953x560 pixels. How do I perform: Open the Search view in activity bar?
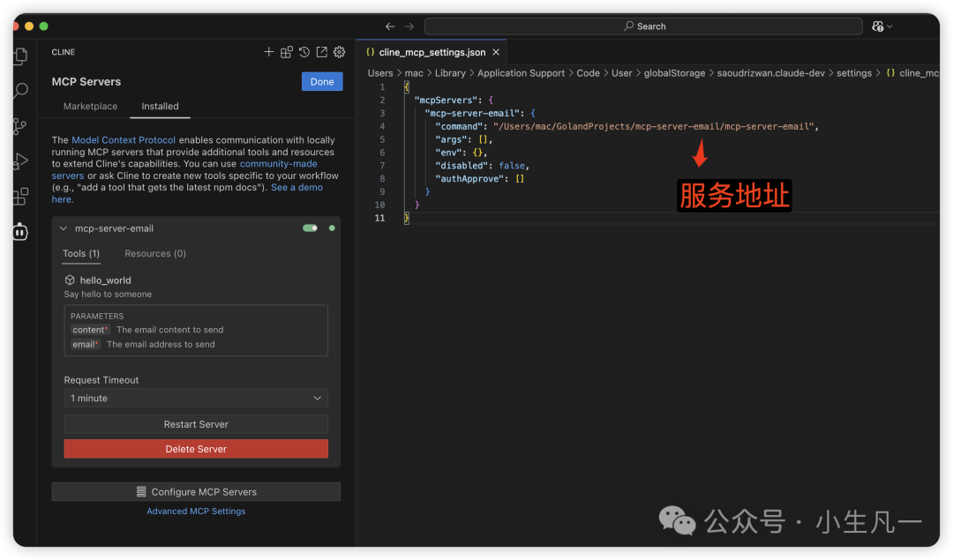point(20,91)
